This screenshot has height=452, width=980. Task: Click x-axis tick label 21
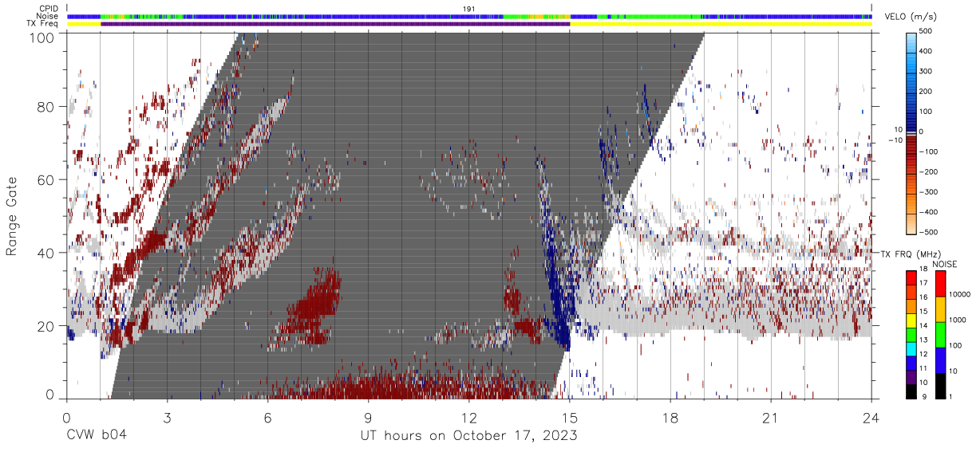click(771, 417)
